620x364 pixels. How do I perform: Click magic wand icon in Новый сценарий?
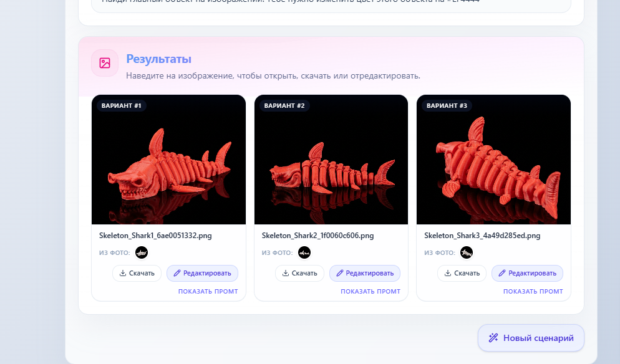tap(493, 338)
